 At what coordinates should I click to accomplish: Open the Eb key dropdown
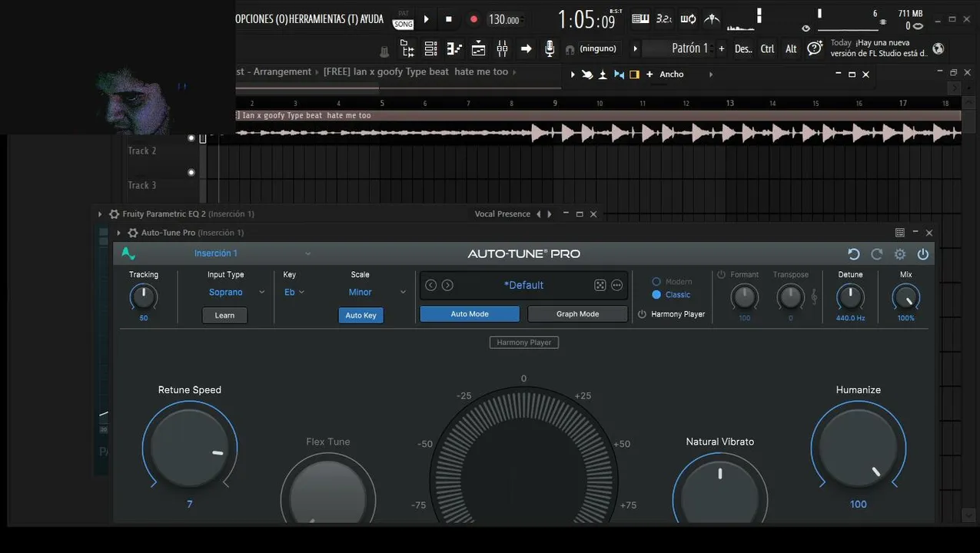click(x=294, y=292)
